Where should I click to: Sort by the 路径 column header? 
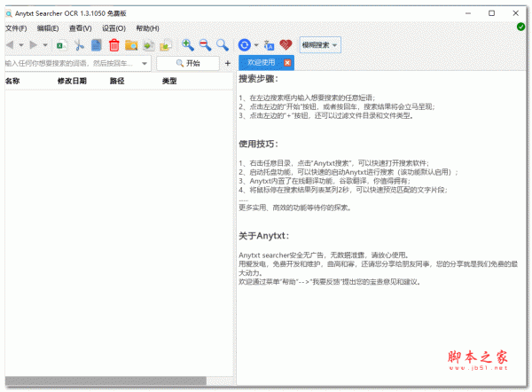[x=117, y=81]
